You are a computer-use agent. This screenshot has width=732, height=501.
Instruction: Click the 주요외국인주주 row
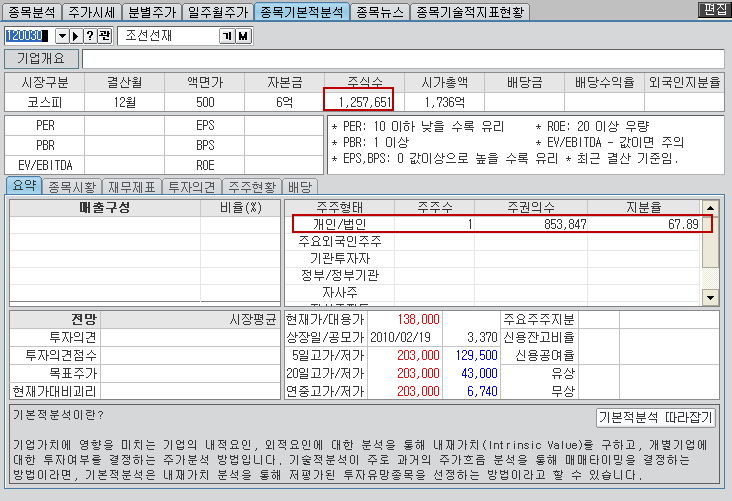493,241
